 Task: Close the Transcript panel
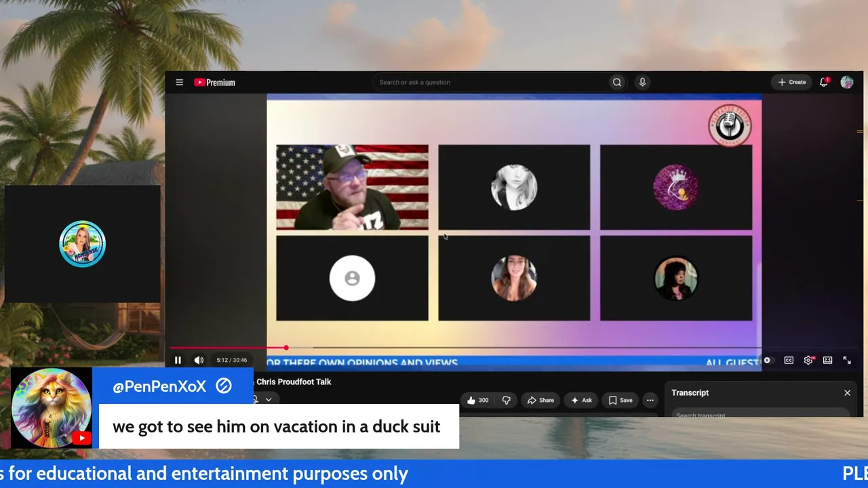pos(847,393)
